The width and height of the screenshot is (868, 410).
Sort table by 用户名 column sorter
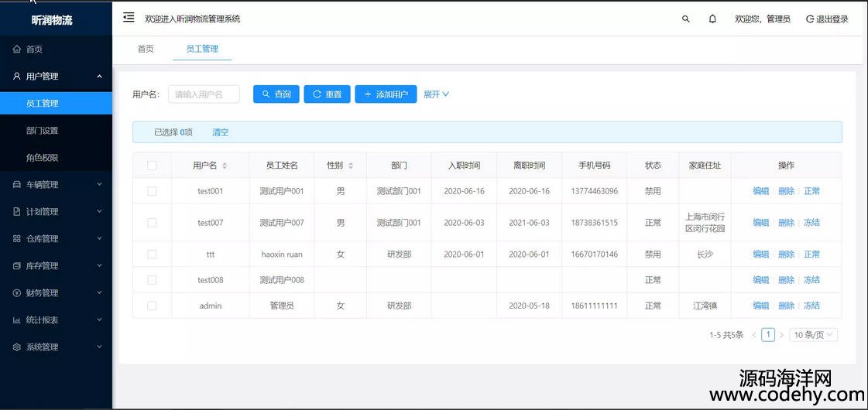pos(225,166)
